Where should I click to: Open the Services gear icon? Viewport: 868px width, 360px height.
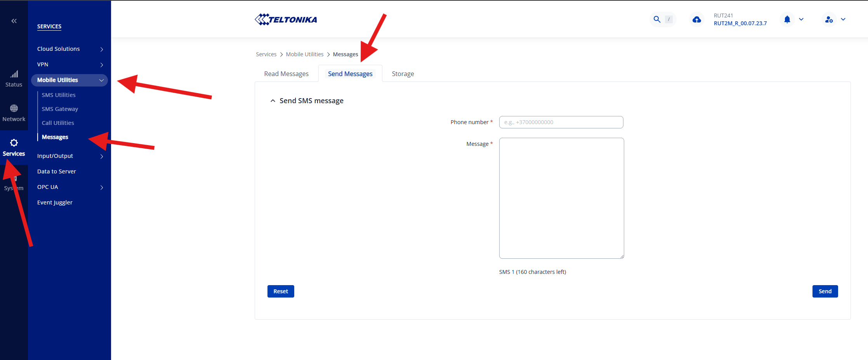tap(14, 143)
